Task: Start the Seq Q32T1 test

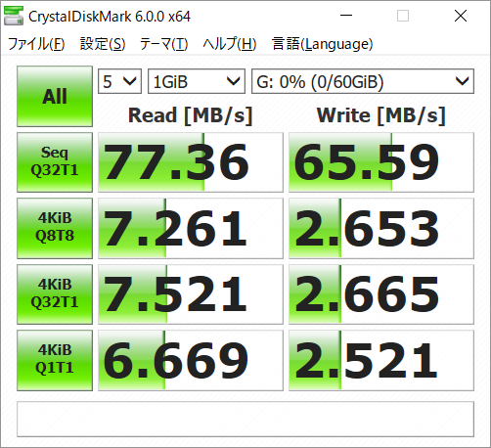Action: pos(55,162)
